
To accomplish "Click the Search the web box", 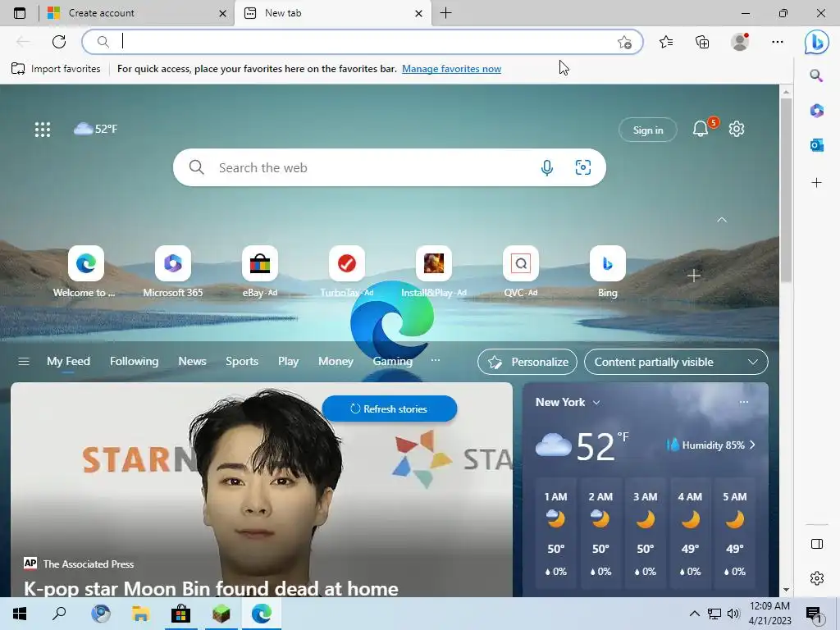I will [390, 167].
